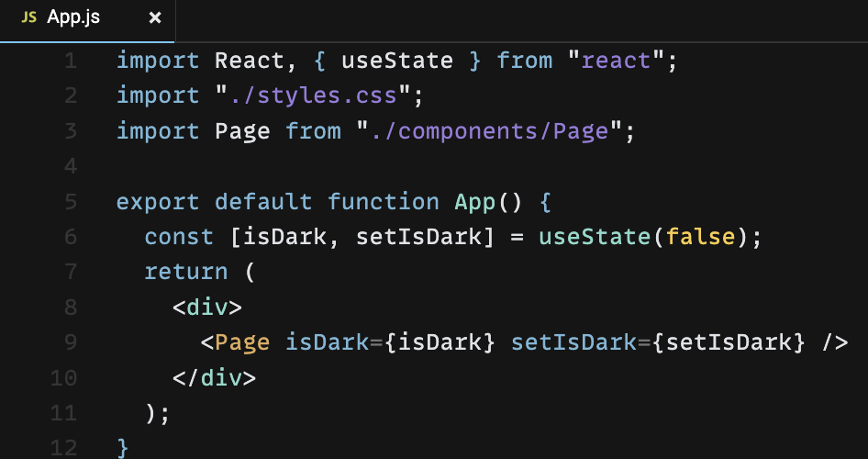
Task: Click the "Page" component tag on line 9
Action: pos(242,342)
